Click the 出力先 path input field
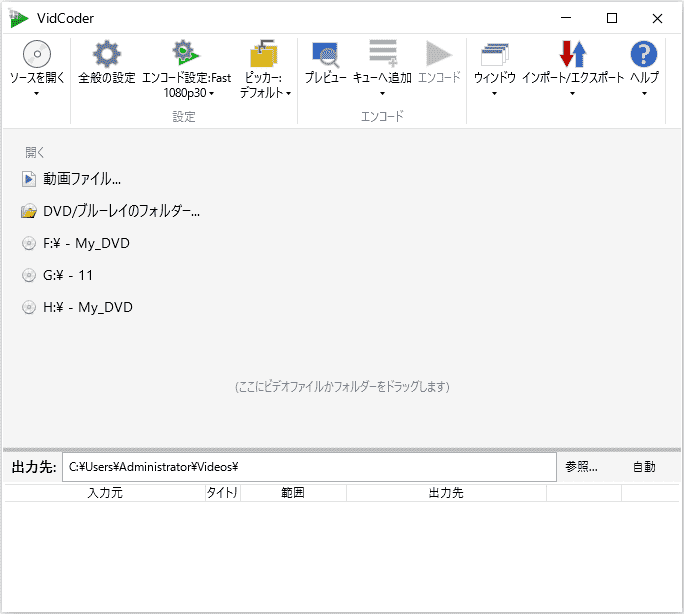The width and height of the screenshot is (684, 614). pyautogui.click(x=309, y=467)
